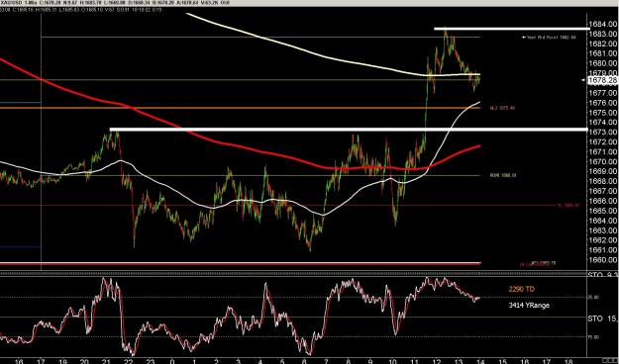Click the 1665.00 price axis label
The height and width of the screenshot is (364, 619).
pyautogui.click(x=603, y=211)
